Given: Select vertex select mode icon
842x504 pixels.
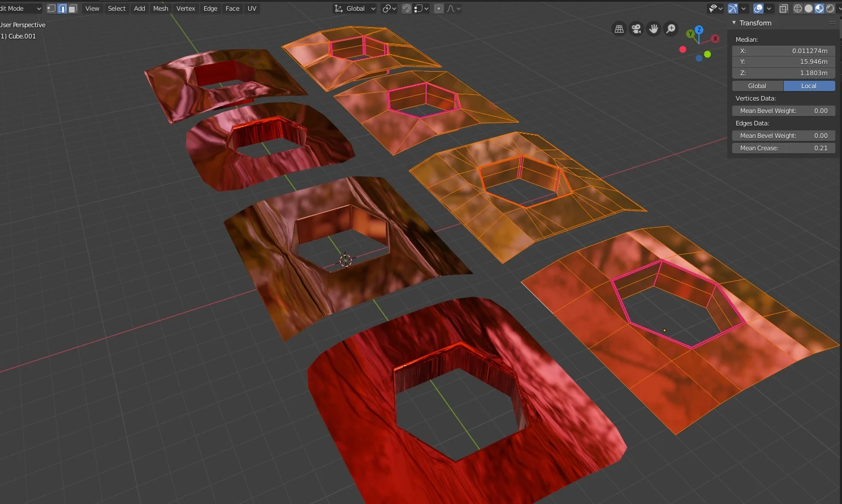Looking at the screenshot, I should pos(51,8).
